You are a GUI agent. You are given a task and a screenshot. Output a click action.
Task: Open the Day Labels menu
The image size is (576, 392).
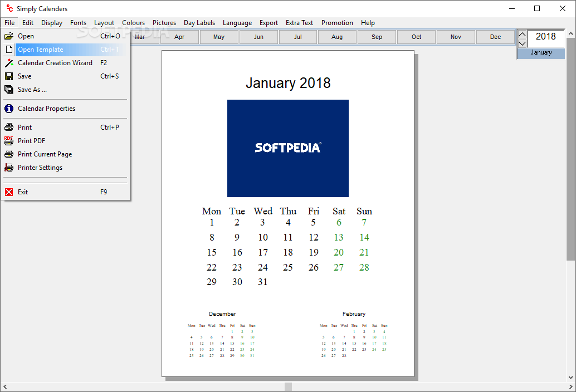coord(199,23)
